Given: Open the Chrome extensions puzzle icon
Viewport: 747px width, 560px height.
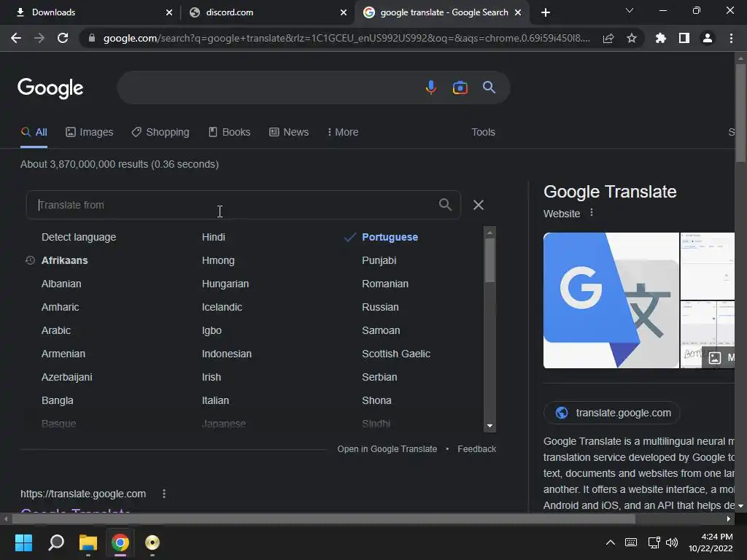Looking at the screenshot, I should 660,38.
